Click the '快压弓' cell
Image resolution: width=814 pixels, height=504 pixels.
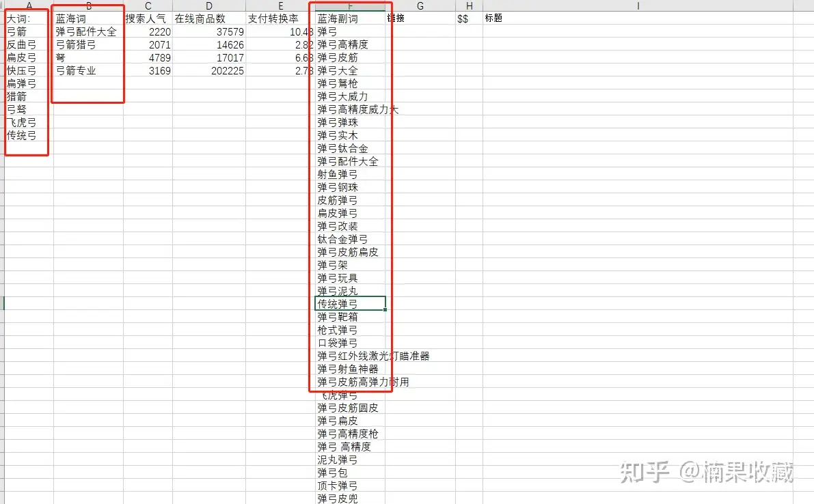29,70
